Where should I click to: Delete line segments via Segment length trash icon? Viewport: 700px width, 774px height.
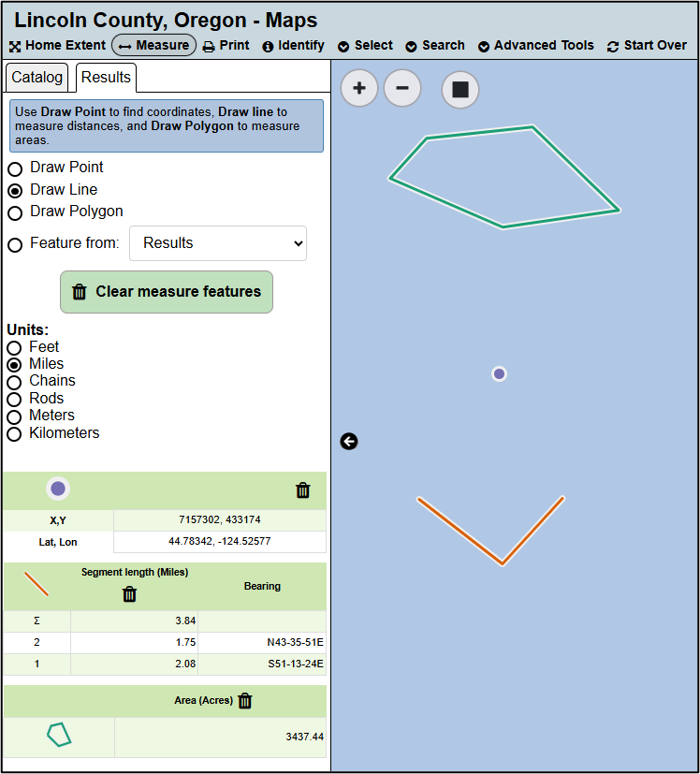coord(129,593)
